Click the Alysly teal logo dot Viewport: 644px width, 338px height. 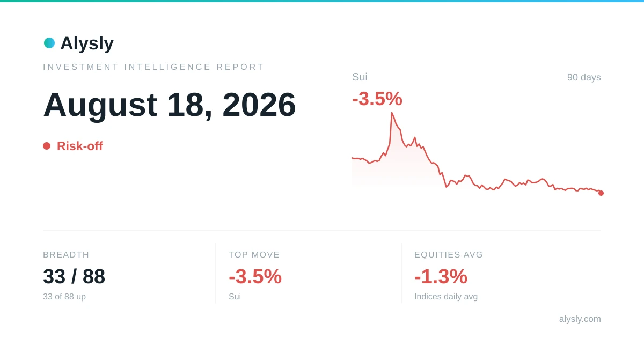[x=49, y=43]
